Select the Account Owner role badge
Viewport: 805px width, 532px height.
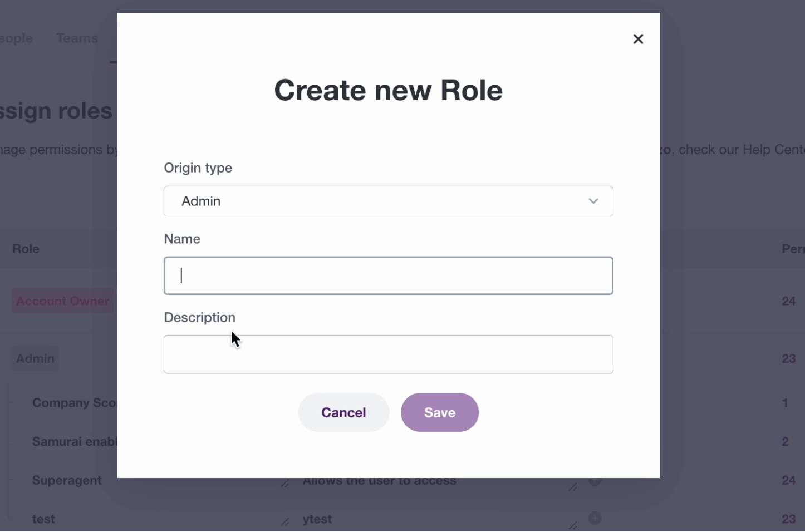pyautogui.click(x=63, y=301)
